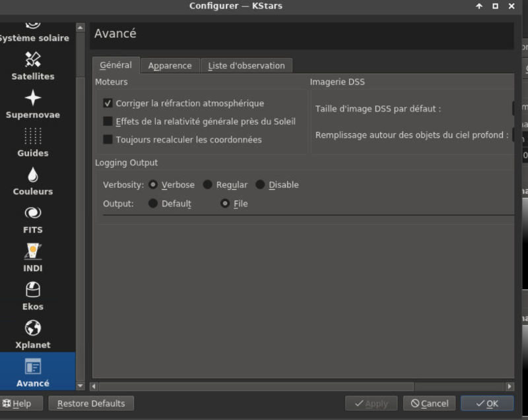Click Restore Defaults button

coord(91,403)
